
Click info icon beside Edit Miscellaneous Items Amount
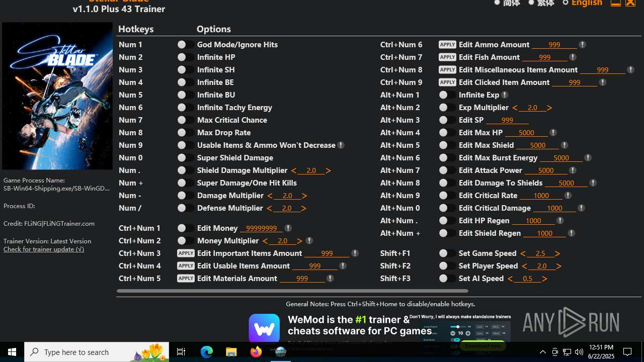(x=630, y=70)
